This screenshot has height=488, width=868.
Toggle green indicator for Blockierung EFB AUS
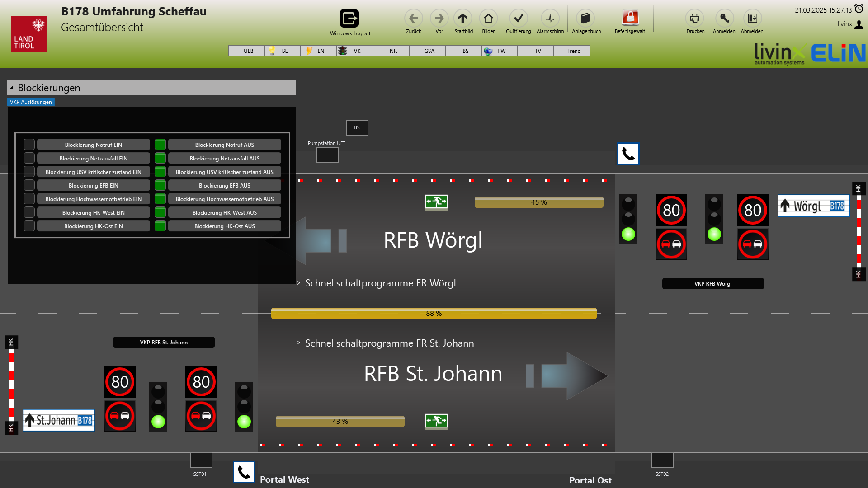point(160,185)
